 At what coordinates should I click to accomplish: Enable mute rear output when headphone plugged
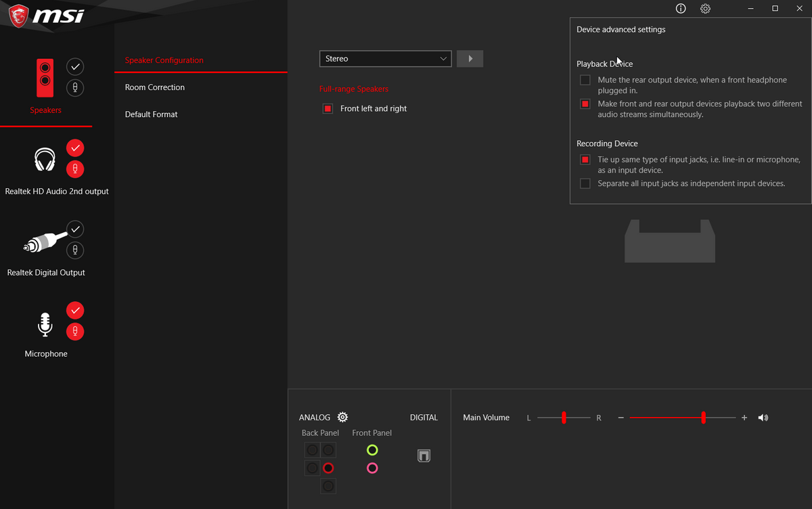585,80
